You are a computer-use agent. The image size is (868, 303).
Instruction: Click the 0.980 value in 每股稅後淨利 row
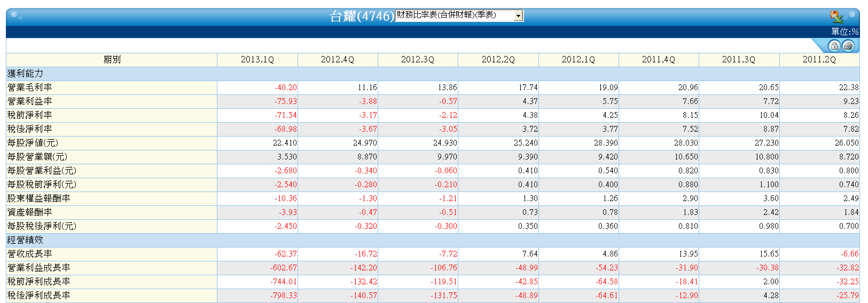tap(769, 226)
